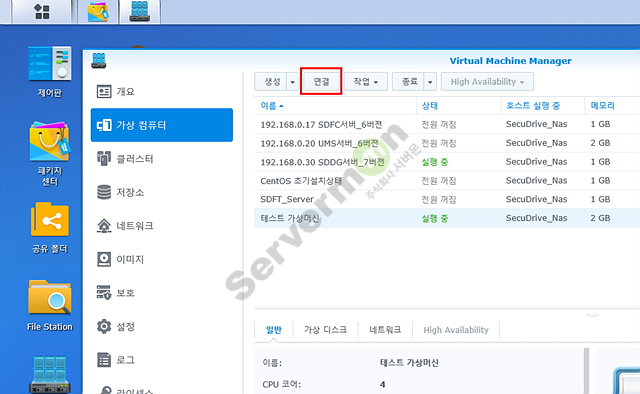Select the 테스트 가상머신 row
Image resolution: width=640 pixels, height=394 pixels.
point(447,218)
